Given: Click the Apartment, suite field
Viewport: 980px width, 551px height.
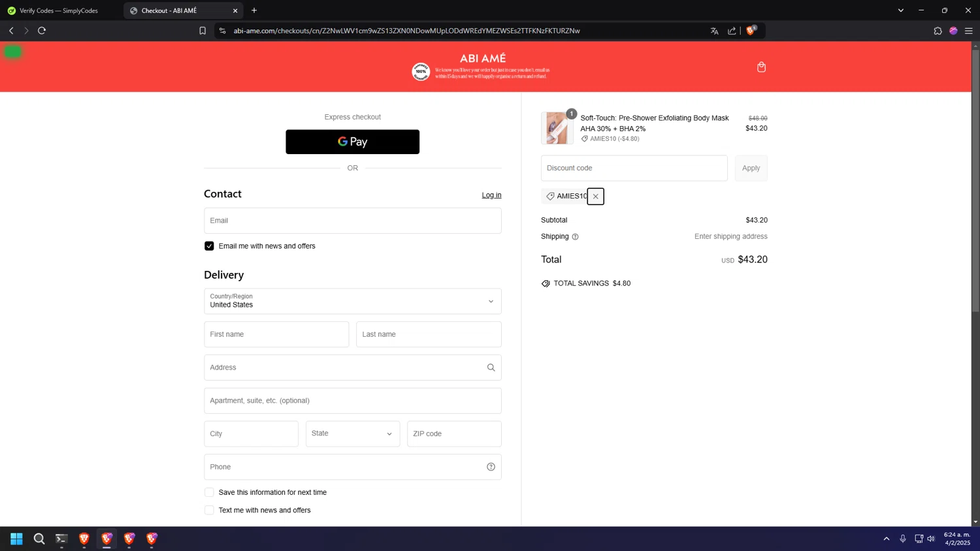Looking at the screenshot, I should [353, 401].
